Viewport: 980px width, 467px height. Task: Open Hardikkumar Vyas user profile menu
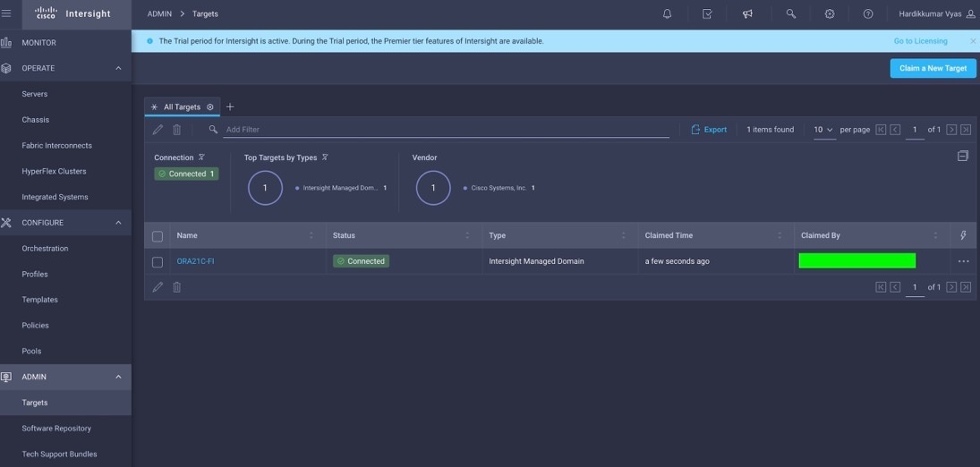938,13
